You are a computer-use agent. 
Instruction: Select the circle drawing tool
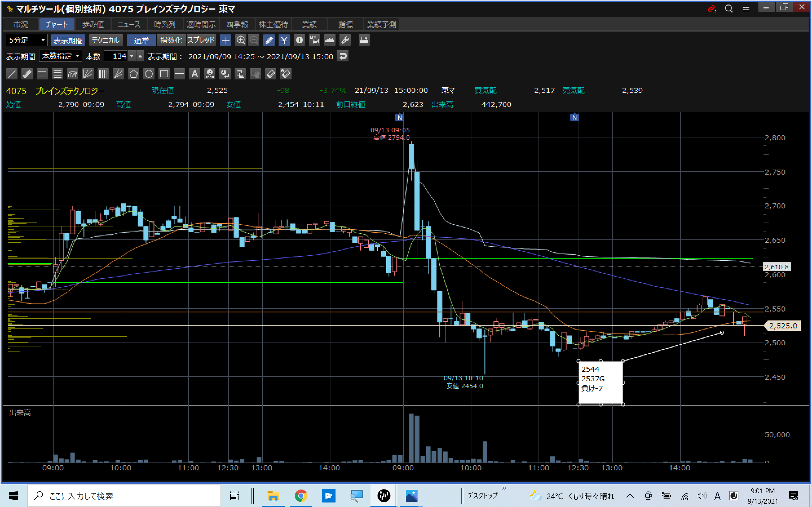click(x=149, y=74)
